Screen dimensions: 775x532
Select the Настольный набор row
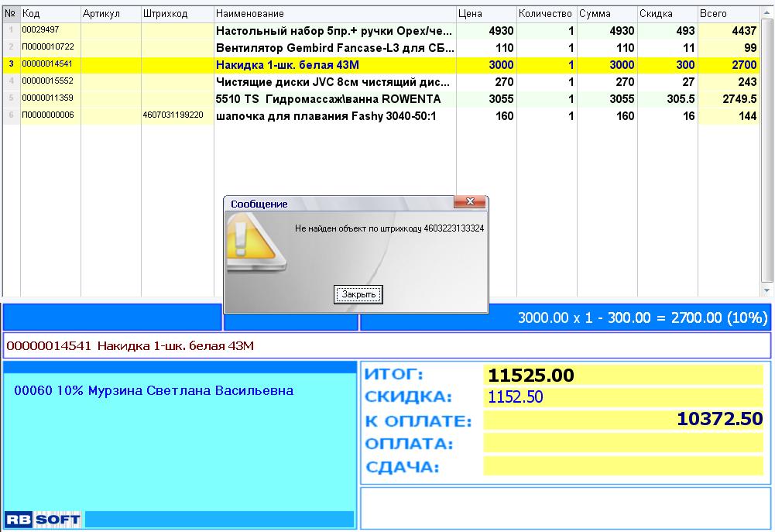(334, 31)
